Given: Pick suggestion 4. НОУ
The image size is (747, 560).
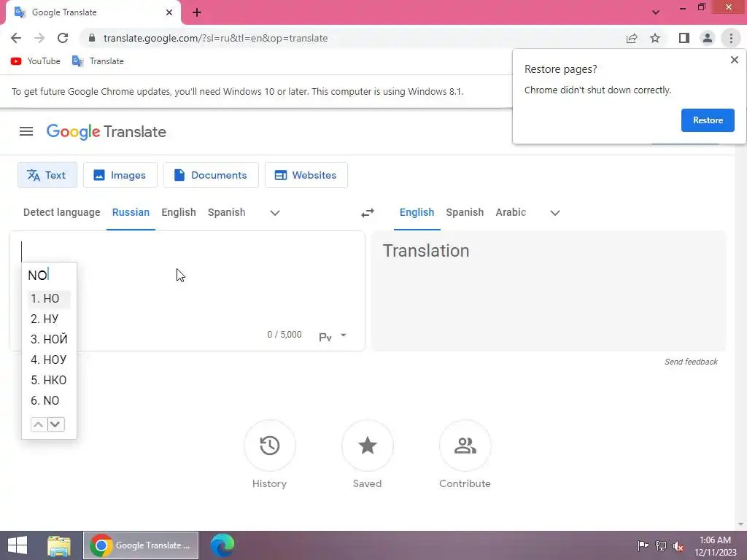Looking at the screenshot, I should [x=49, y=359].
